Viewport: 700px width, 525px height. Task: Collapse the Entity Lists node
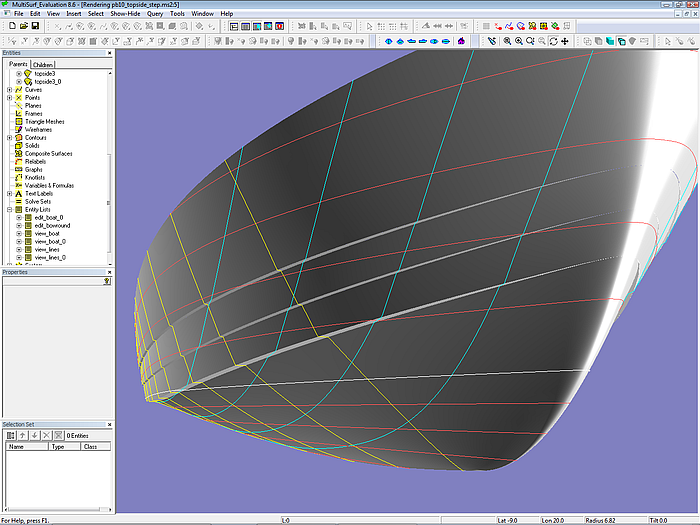pos(9,209)
